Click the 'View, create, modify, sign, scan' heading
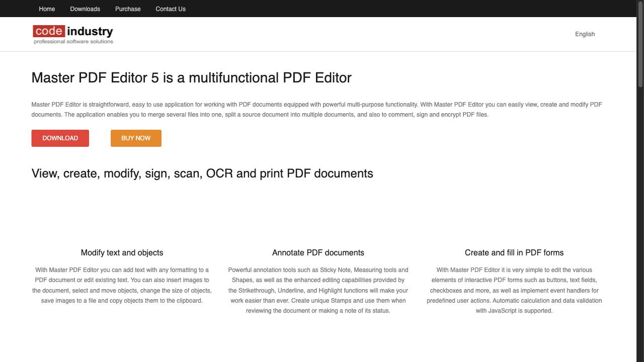Viewport: 644px width, 362px height. point(202,173)
